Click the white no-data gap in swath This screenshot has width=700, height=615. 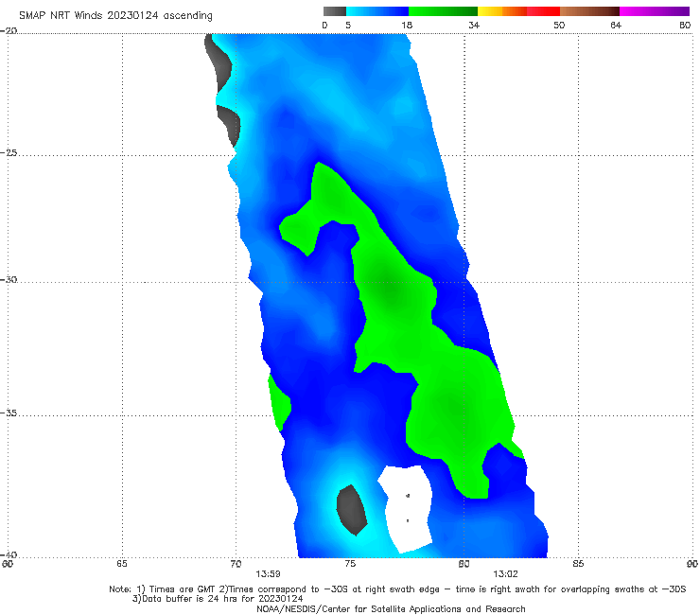click(407, 508)
